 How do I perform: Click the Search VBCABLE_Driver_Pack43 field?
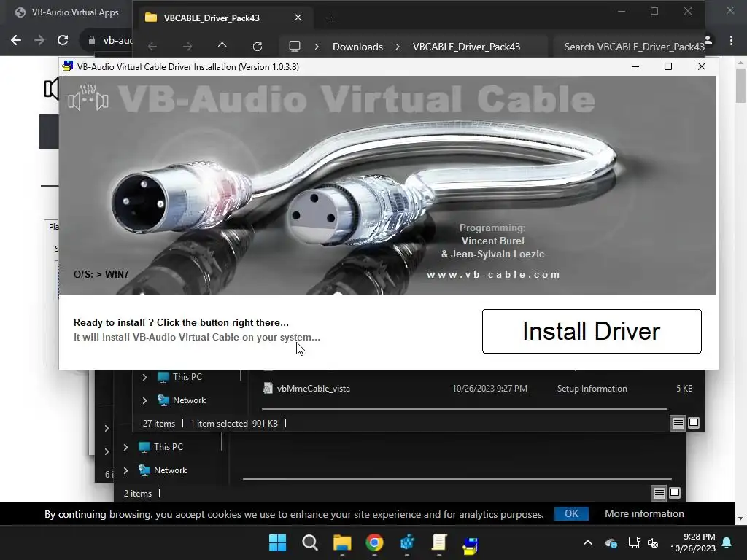pyautogui.click(x=630, y=47)
